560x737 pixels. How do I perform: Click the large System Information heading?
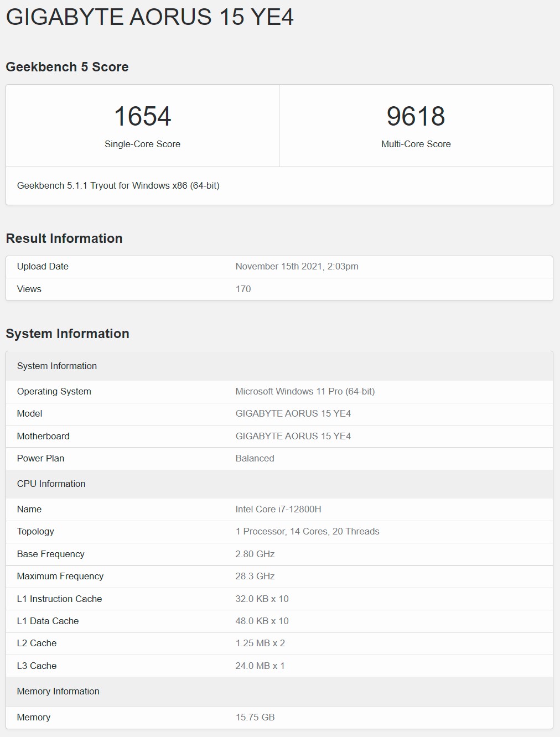coord(68,334)
